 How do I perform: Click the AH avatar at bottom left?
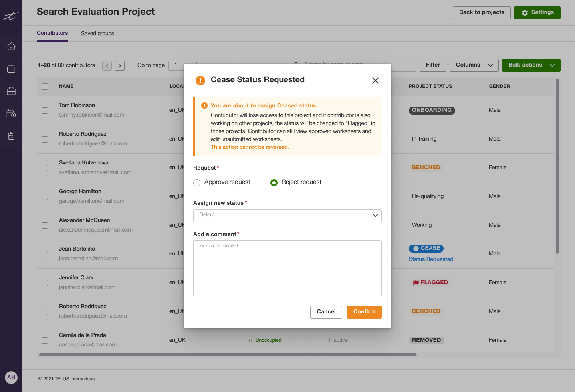click(11, 377)
